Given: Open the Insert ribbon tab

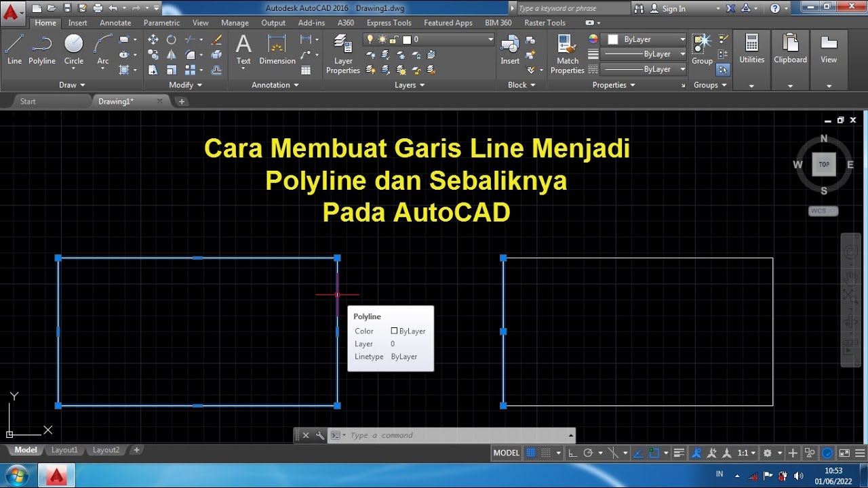Looking at the screenshot, I should pos(77,22).
